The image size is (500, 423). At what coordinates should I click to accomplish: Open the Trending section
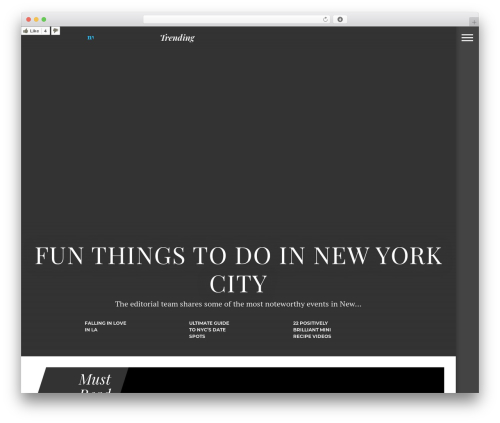(177, 38)
